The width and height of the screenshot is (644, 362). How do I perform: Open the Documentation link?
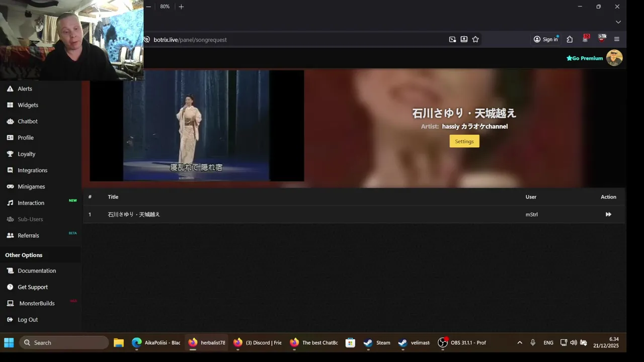(x=37, y=270)
